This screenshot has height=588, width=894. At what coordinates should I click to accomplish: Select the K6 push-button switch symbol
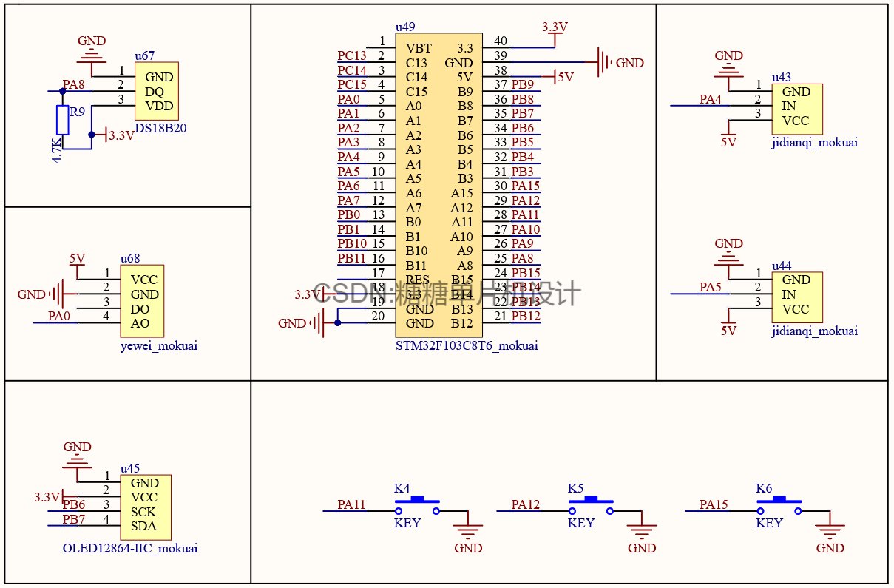[x=779, y=506]
